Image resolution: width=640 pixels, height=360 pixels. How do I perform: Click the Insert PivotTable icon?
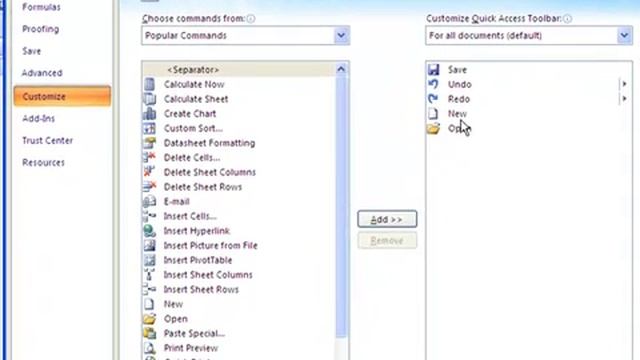(x=149, y=260)
